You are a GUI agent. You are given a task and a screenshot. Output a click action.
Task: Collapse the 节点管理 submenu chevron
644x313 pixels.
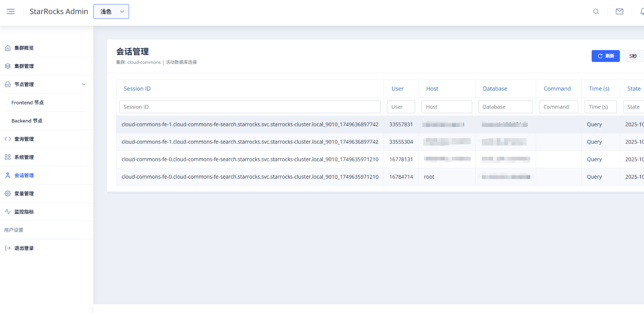point(83,84)
